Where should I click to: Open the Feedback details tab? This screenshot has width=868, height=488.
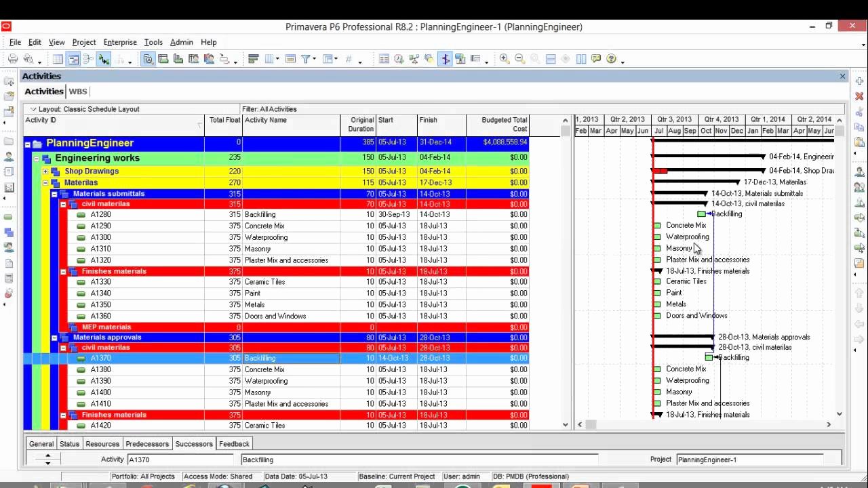234,444
